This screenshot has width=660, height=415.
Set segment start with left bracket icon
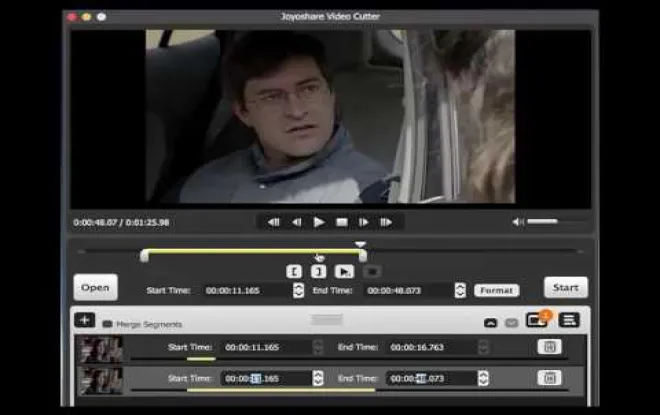[294, 271]
